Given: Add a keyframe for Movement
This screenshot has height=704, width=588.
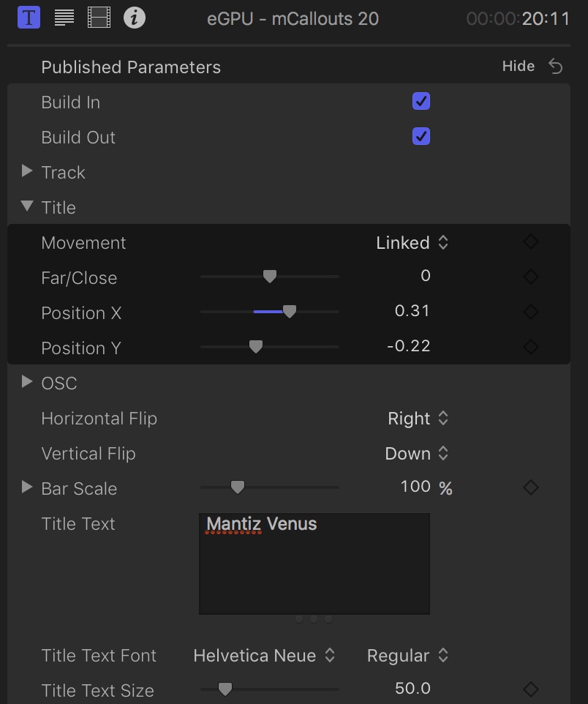Looking at the screenshot, I should pyautogui.click(x=530, y=241).
